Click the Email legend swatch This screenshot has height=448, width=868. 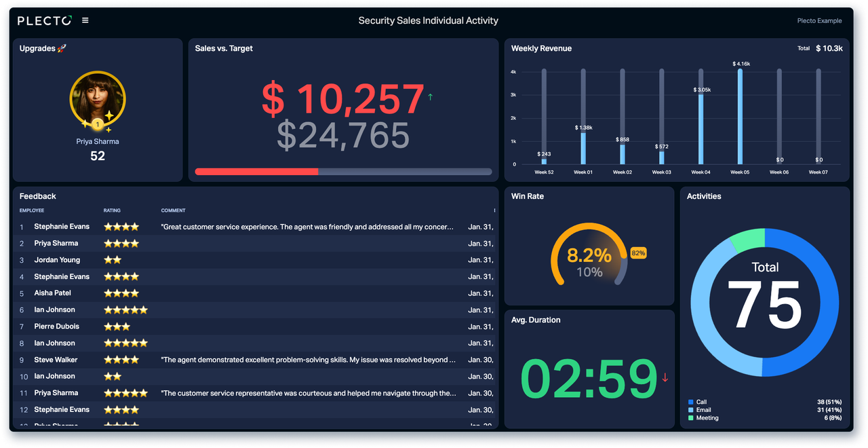pos(691,410)
